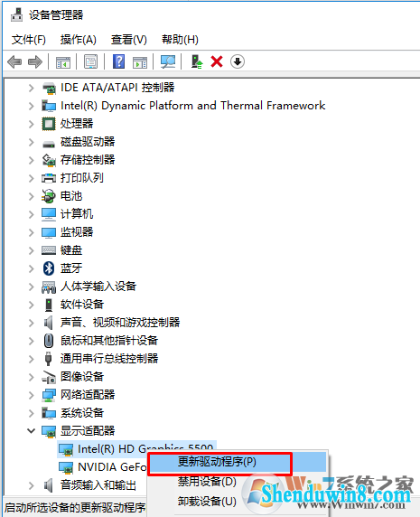Choose 更新驱动程序(P) from context menu

217,462
